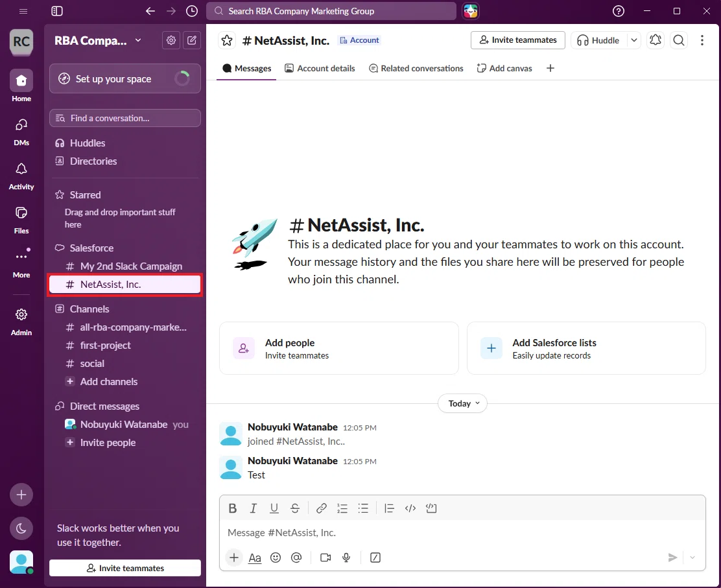Open the attachment plus menu in composer
The height and width of the screenshot is (588, 721).
[x=233, y=558]
